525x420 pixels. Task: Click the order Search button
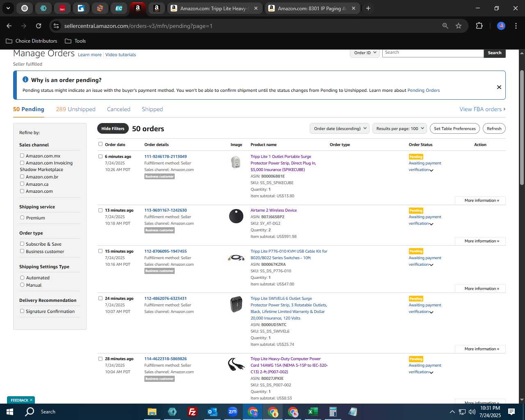[495, 53]
